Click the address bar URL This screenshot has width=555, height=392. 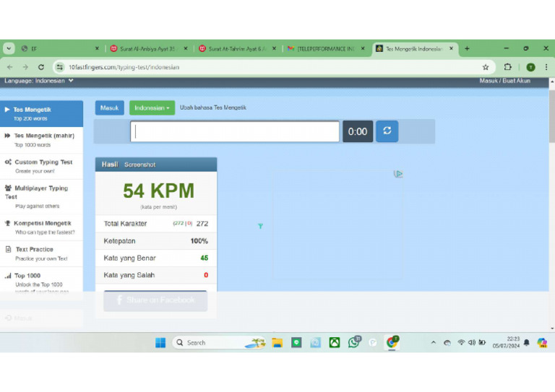(124, 67)
